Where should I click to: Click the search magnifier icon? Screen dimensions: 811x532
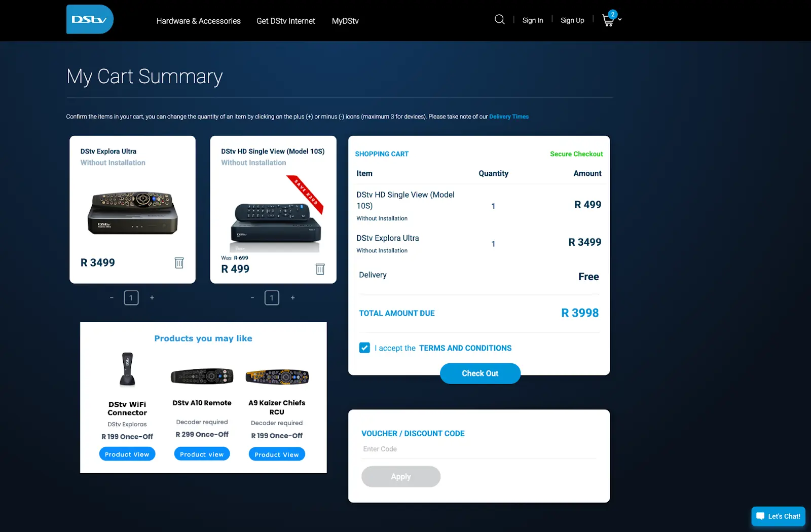tap(499, 19)
